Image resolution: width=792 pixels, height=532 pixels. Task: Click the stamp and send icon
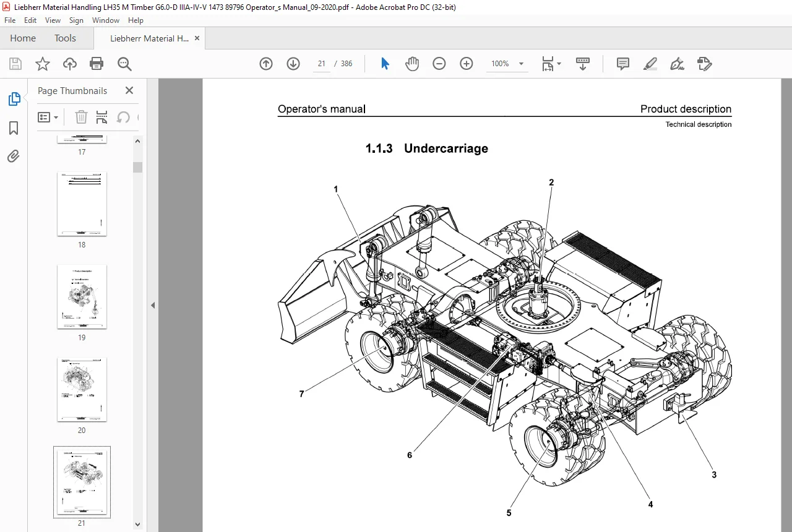click(x=704, y=64)
